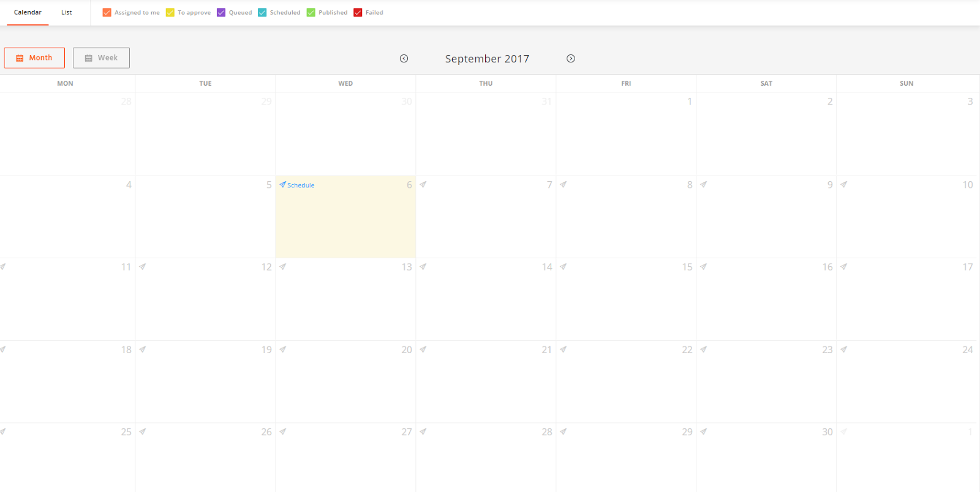Image resolution: width=980 pixels, height=492 pixels.
Task: Click the schedule paper-plane icon on September 30
Action: (x=704, y=431)
